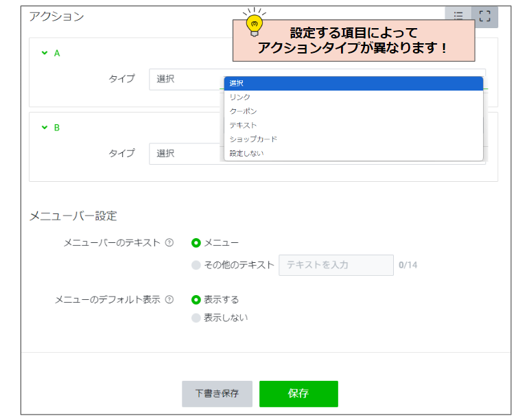
Task: Select the その他のテキスト radio button
Action: 196,265
